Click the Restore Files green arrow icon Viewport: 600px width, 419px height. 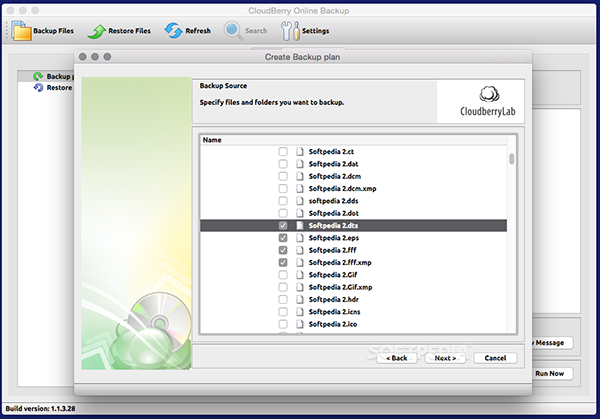(96, 31)
